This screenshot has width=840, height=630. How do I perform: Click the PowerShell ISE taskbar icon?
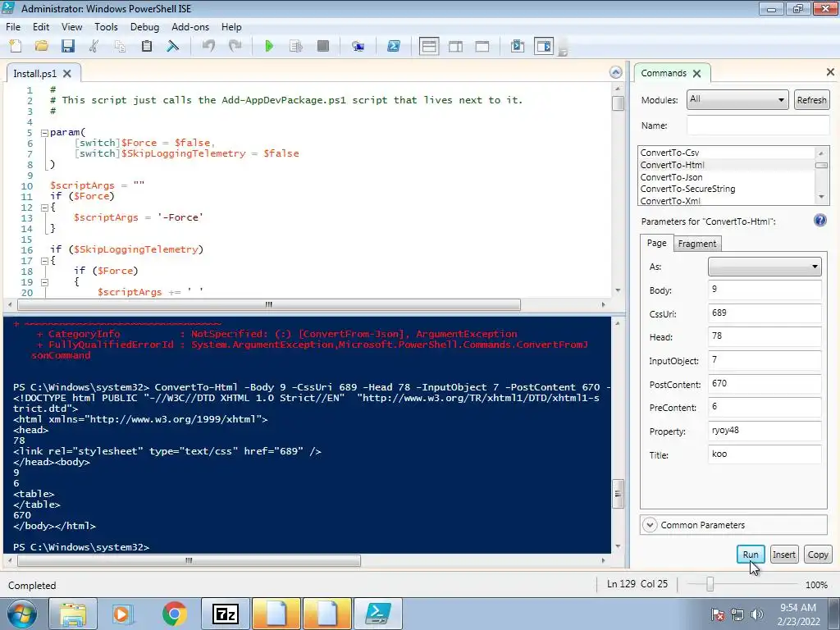(378, 614)
